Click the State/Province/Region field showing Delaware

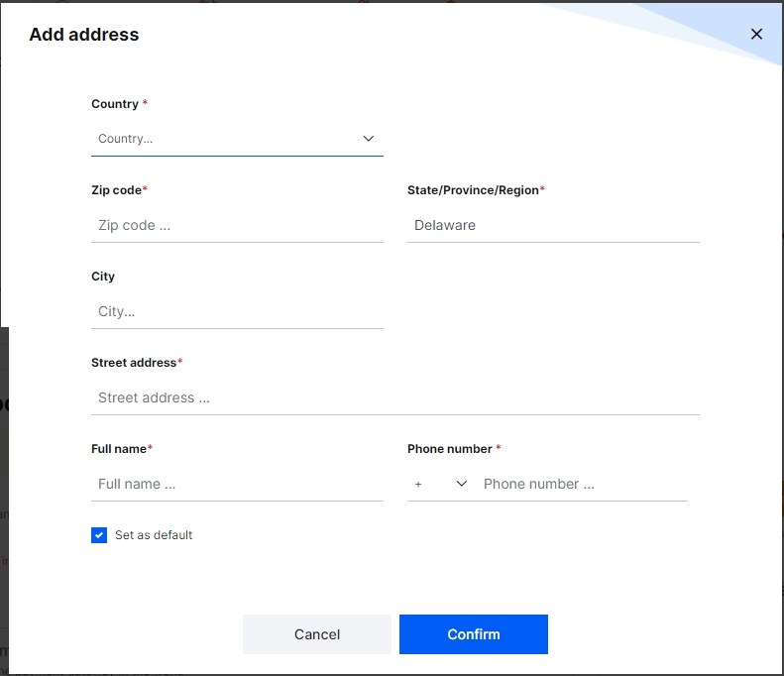[x=553, y=225]
